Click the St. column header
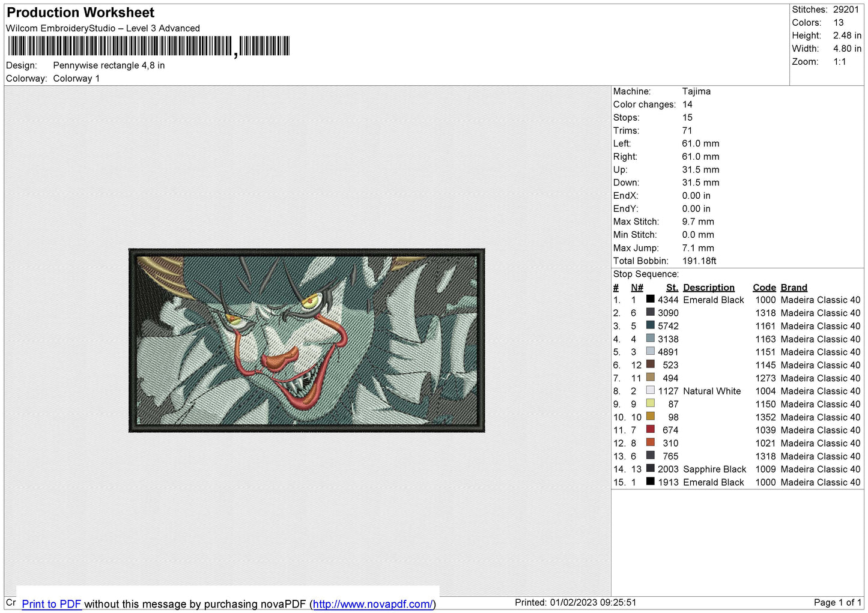The height and width of the screenshot is (613, 868). tap(672, 288)
